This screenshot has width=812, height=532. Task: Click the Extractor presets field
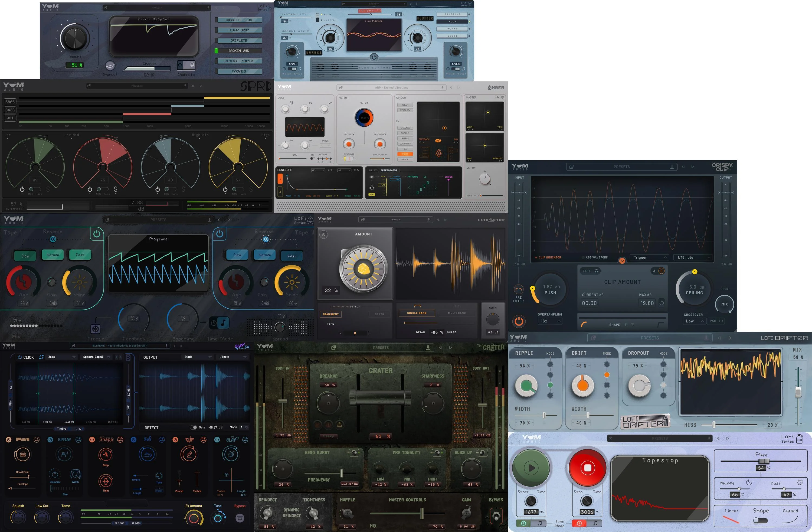click(x=395, y=220)
